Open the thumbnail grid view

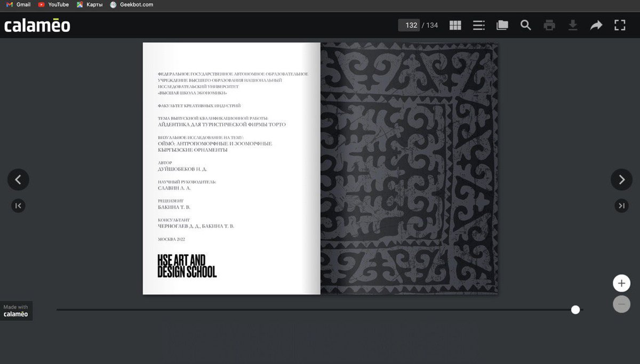click(455, 25)
